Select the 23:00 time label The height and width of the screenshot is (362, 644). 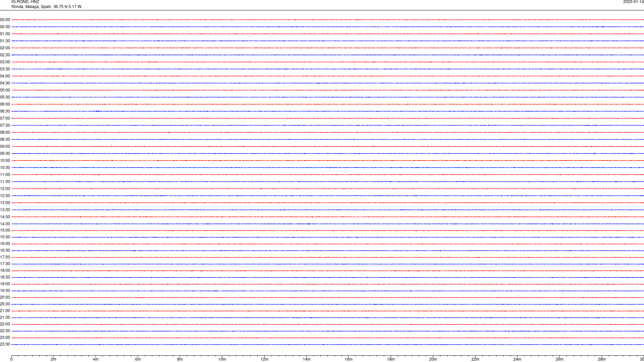[5, 338]
